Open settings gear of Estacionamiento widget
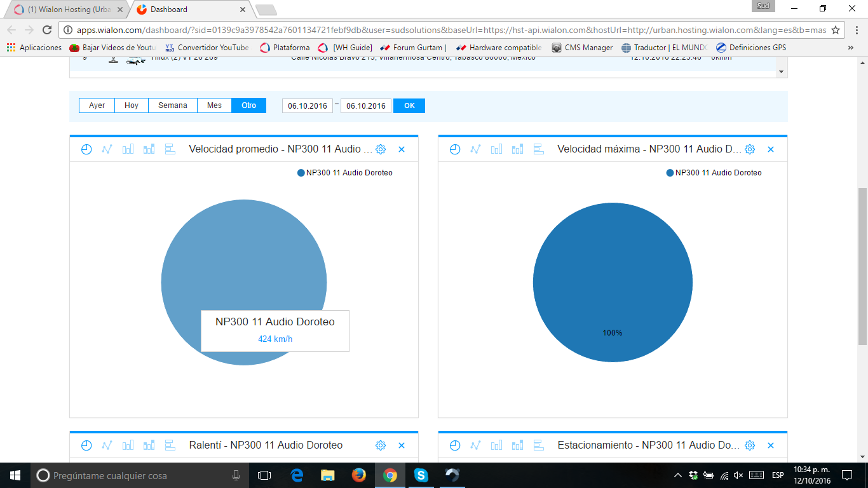 pos(750,445)
